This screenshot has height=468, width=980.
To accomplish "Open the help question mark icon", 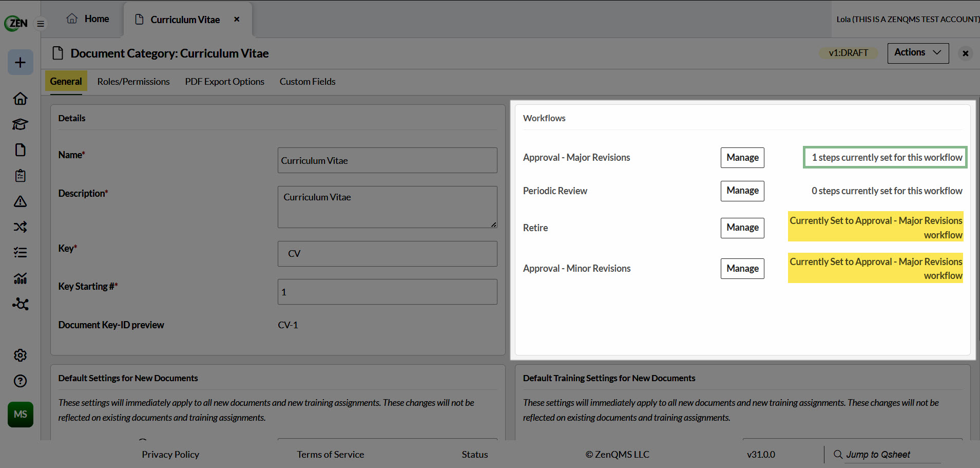I will (21, 381).
